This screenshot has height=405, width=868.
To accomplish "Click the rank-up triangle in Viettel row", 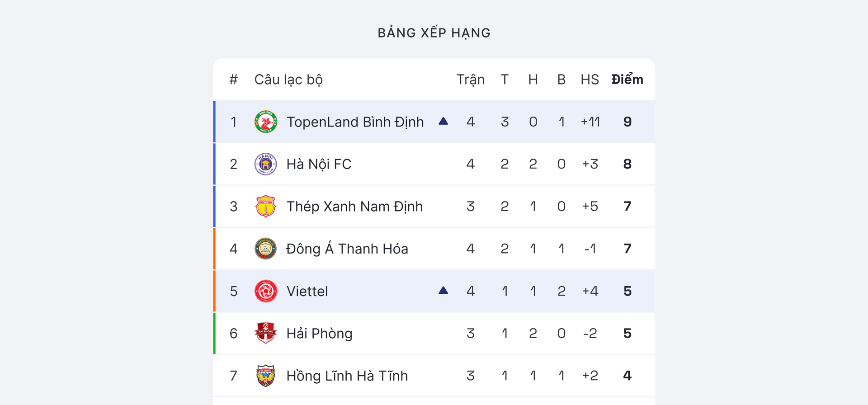I will pyautogui.click(x=443, y=290).
